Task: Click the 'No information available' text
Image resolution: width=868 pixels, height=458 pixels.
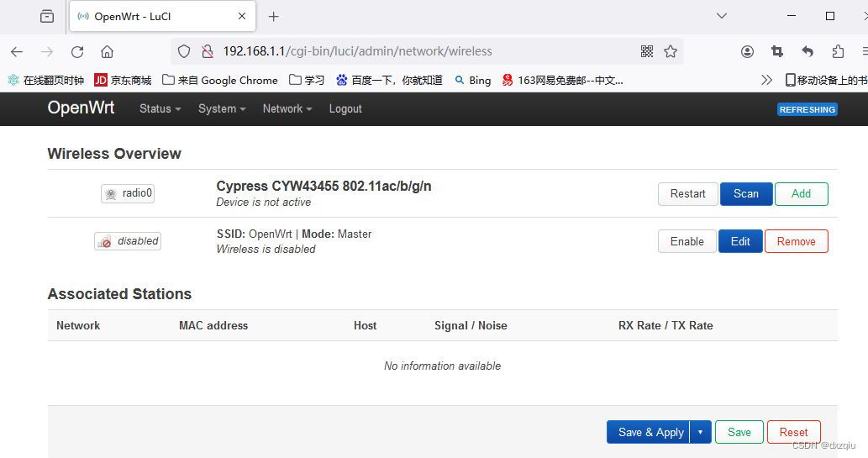Action: pyautogui.click(x=442, y=366)
